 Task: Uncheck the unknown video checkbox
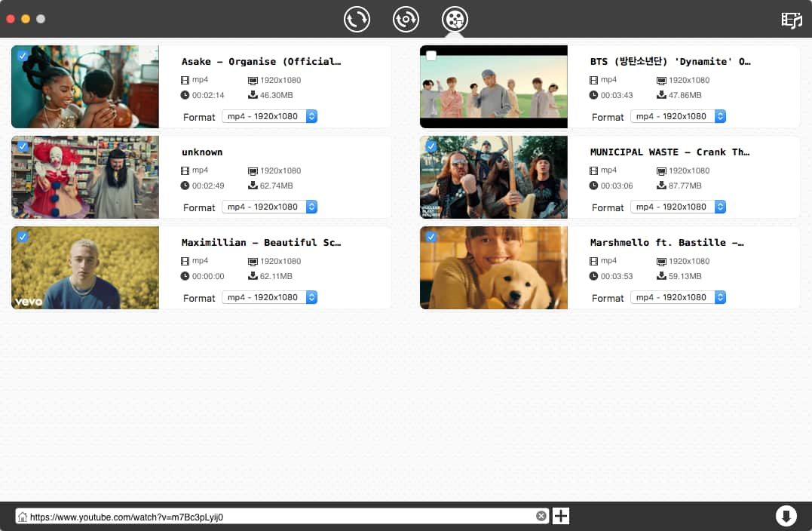coord(23,146)
